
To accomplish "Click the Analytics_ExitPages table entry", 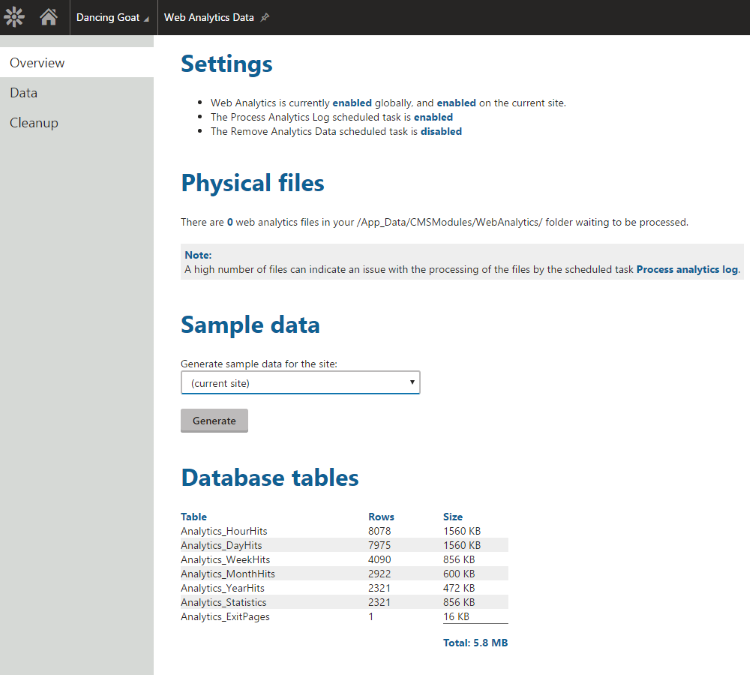I will click(x=225, y=617).
